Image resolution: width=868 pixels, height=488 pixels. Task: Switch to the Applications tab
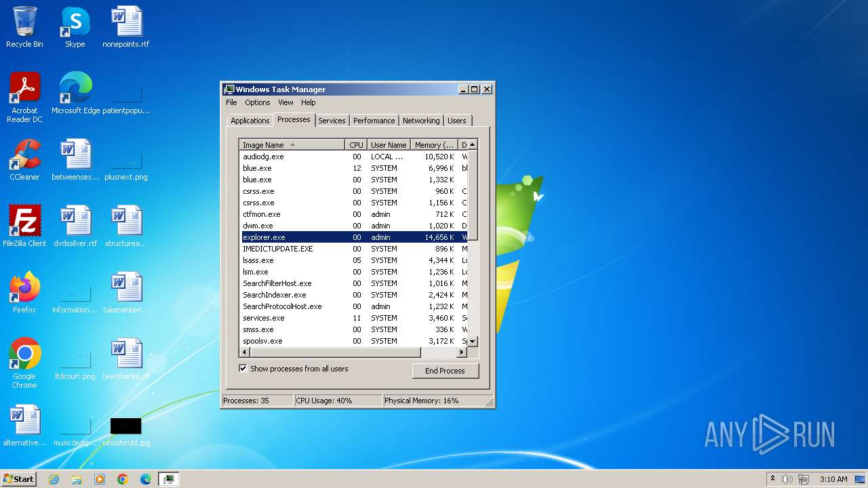coord(250,121)
